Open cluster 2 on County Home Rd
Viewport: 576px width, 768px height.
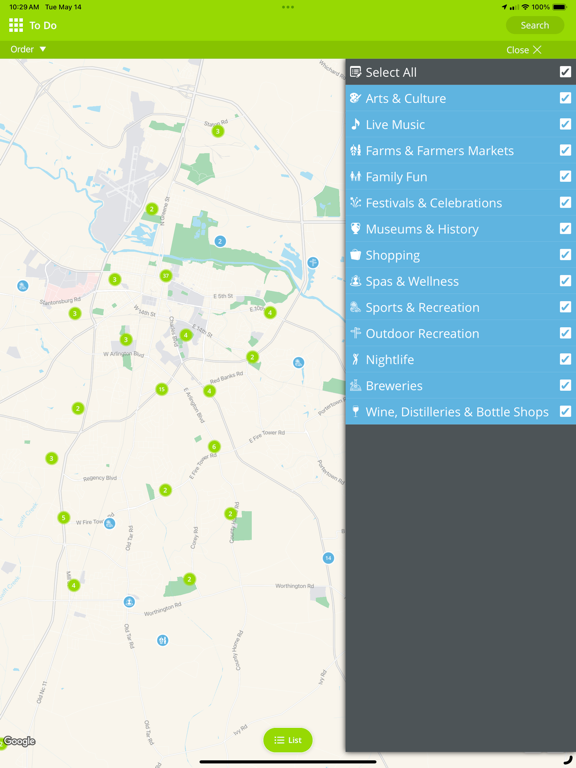point(231,514)
